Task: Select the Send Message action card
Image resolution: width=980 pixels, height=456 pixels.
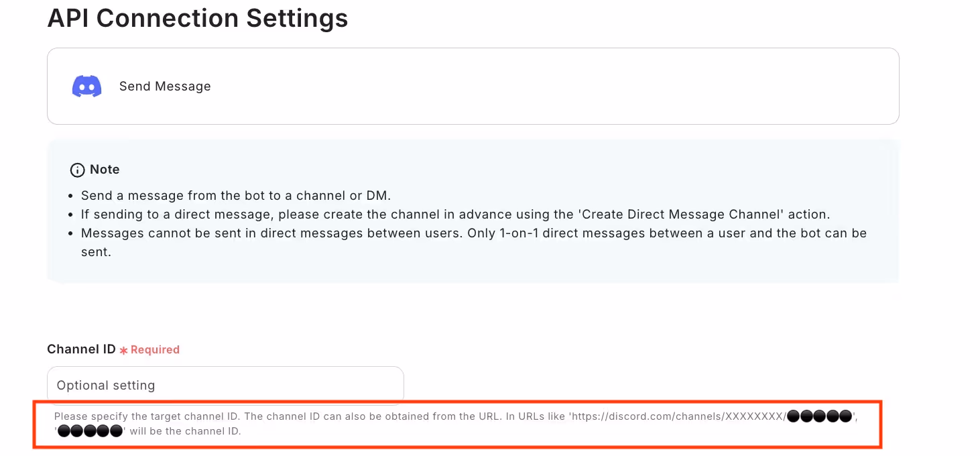Action: click(x=473, y=86)
